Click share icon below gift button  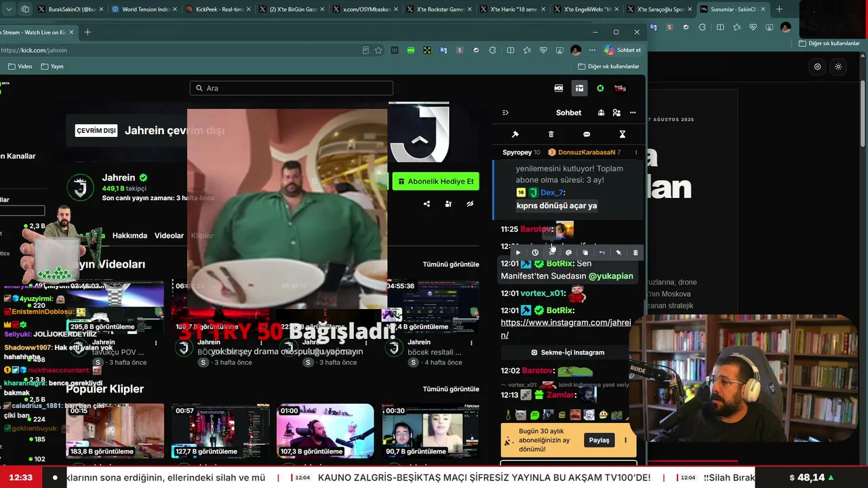(x=427, y=204)
